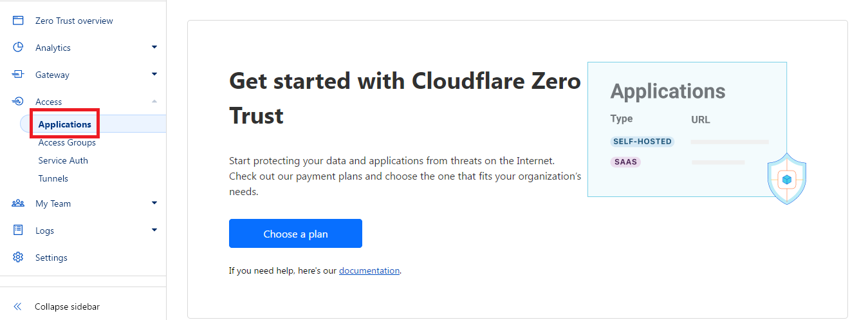Click the Choose a plan button
The image size is (868, 320).
point(295,234)
